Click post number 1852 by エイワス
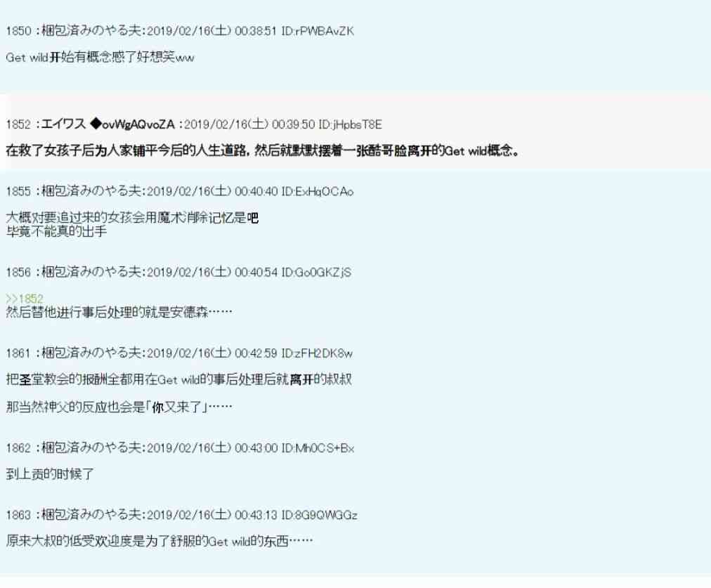Viewport: 711px width, 588px height. click(18, 124)
